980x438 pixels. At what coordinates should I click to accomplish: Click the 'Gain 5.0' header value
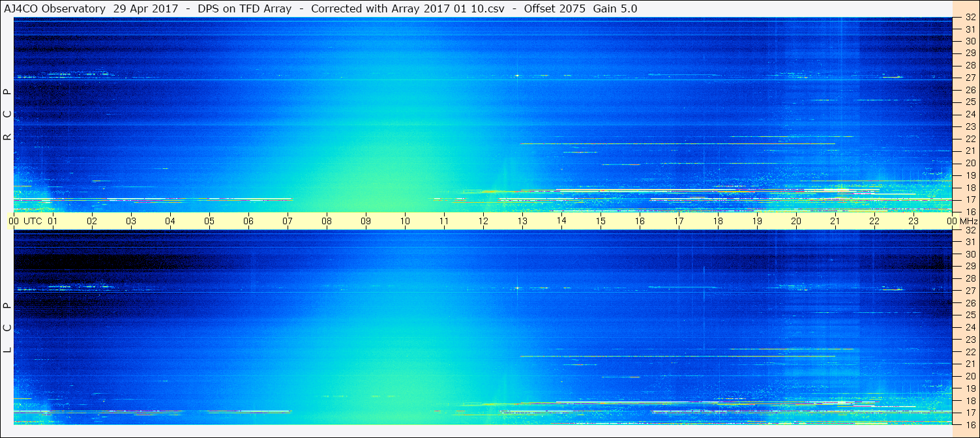[x=616, y=8]
